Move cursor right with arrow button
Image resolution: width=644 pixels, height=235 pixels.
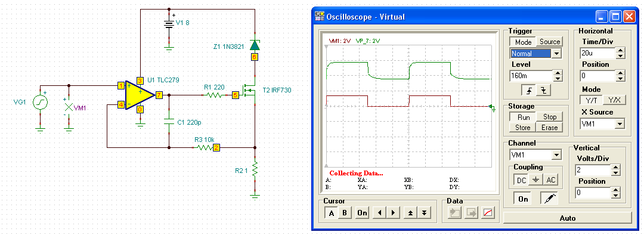[x=393, y=213]
